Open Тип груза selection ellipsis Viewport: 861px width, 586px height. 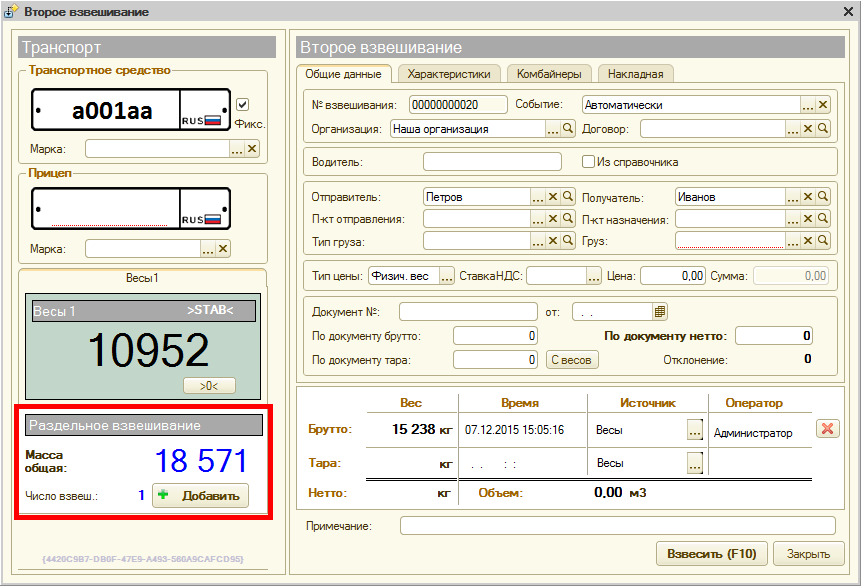coord(538,241)
